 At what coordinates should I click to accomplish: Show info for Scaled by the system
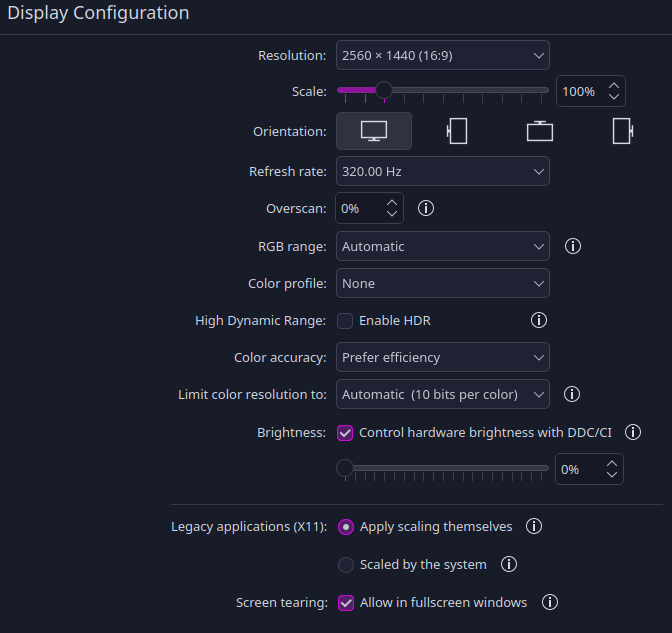509,564
